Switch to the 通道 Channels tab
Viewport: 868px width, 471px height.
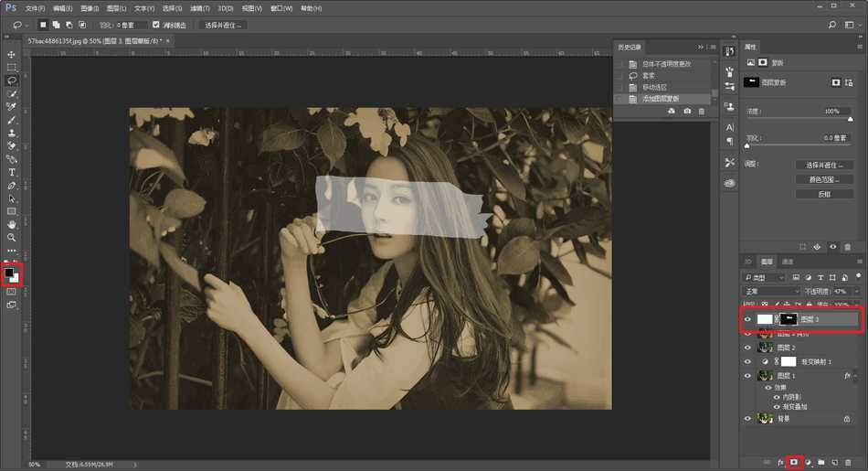pyautogui.click(x=788, y=262)
